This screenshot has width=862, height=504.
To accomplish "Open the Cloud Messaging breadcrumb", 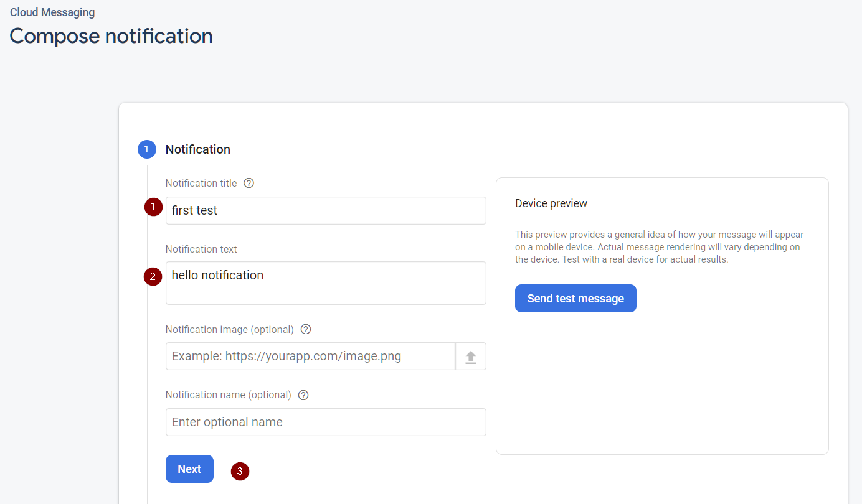I will [x=52, y=12].
